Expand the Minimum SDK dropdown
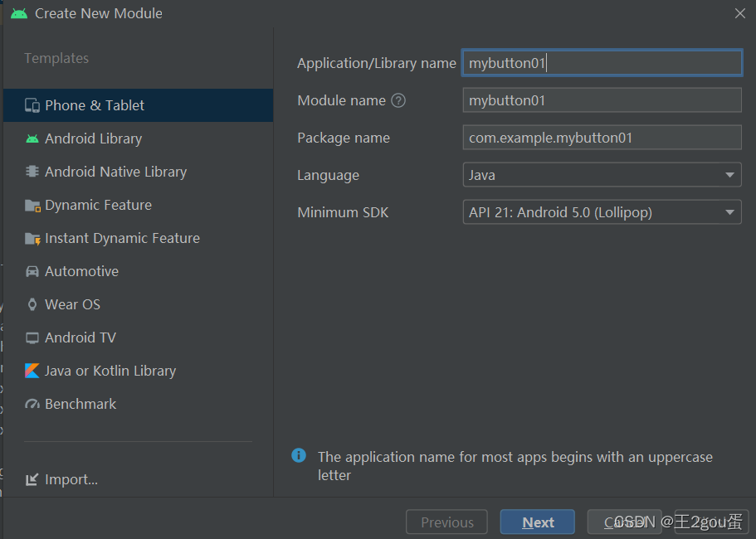This screenshot has height=539, width=756. (x=602, y=212)
